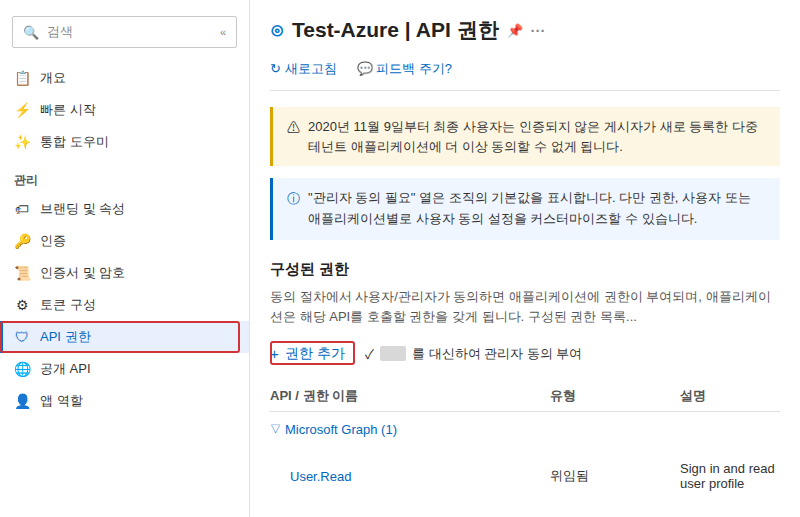Screen dimensions: 800x517
Task: Grant admin consent via 관리자 동의 부여
Action: coord(472,354)
